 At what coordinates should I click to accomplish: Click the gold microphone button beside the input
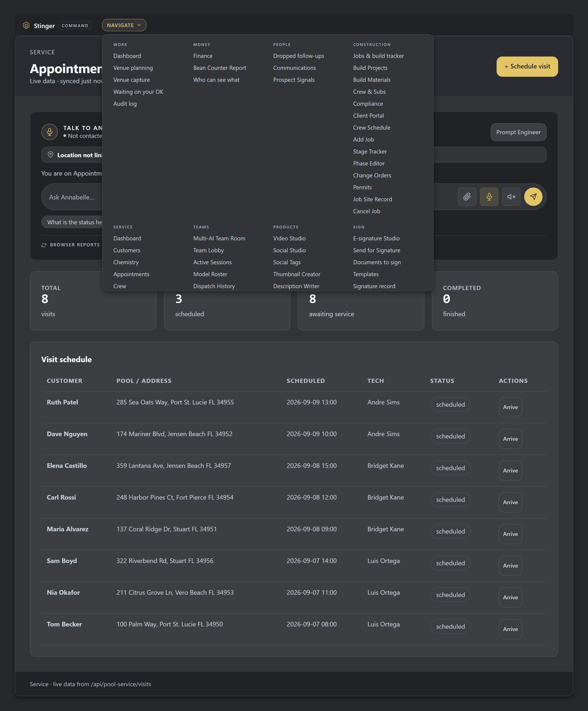click(489, 197)
